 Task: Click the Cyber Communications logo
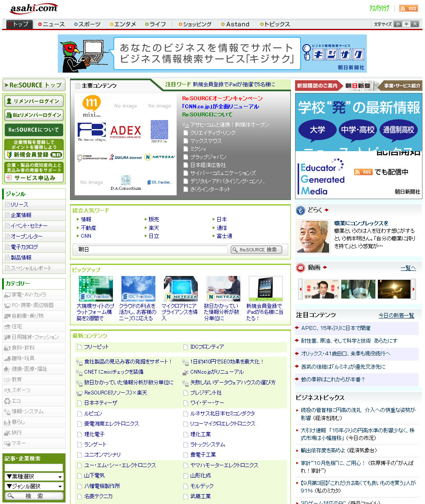click(92, 158)
